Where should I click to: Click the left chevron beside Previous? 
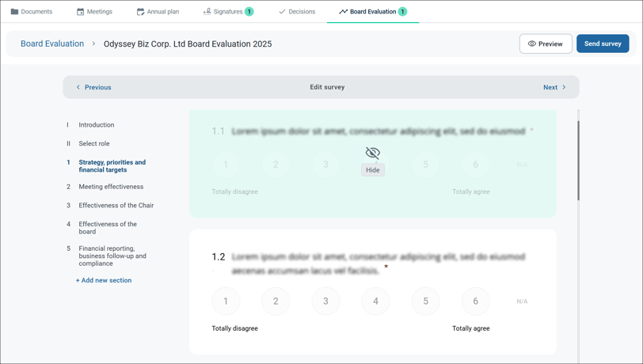click(78, 87)
